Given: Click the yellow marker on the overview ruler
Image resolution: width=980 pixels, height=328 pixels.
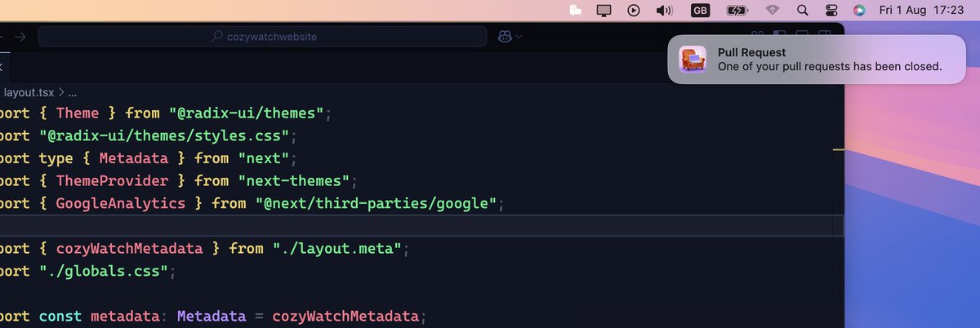Looking at the screenshot, I should tap(838, 150).
